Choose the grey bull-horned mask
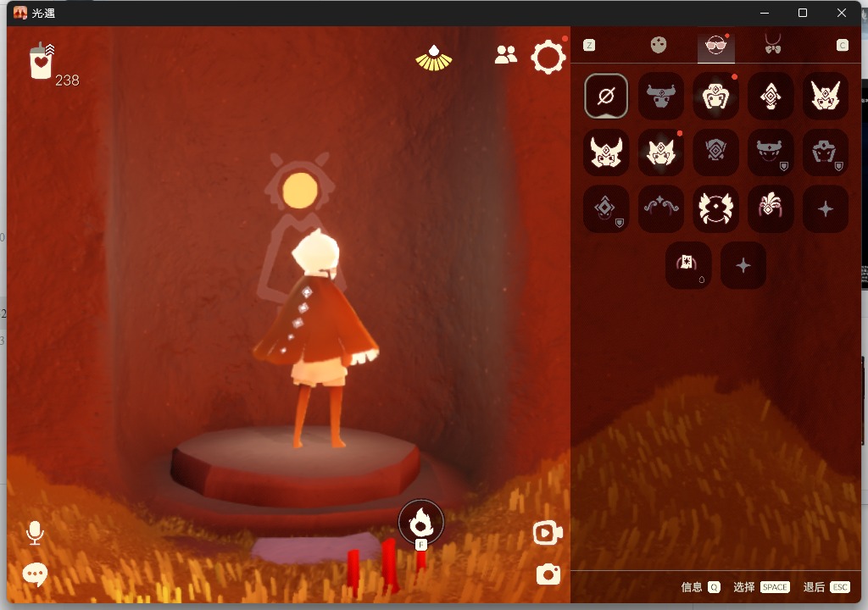The width and height of the screenshot is (868, 610). 660,96
